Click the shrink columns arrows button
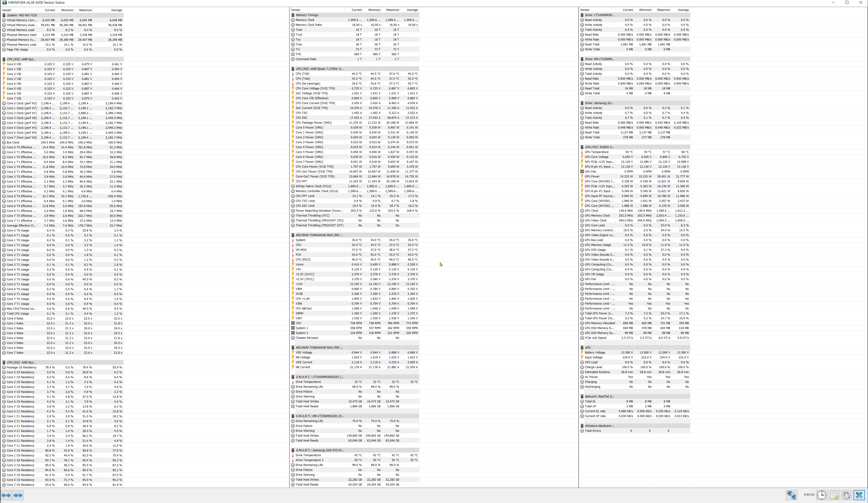 (18, 495)
